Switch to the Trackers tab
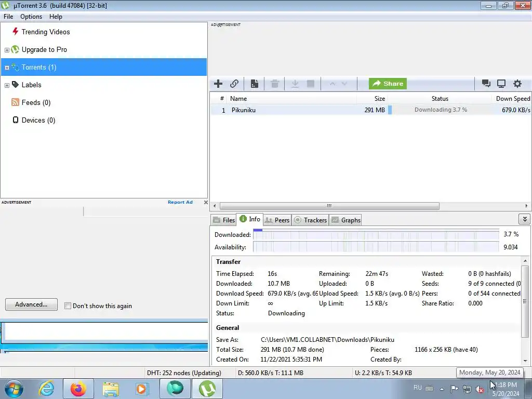532x399 pixels. (310, 220)
